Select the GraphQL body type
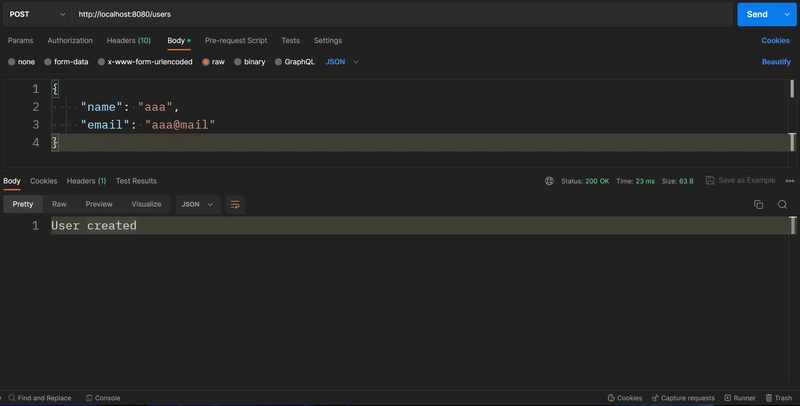This screenshot has height=406, width=800. pyautogui.click(x=294, y=62)
